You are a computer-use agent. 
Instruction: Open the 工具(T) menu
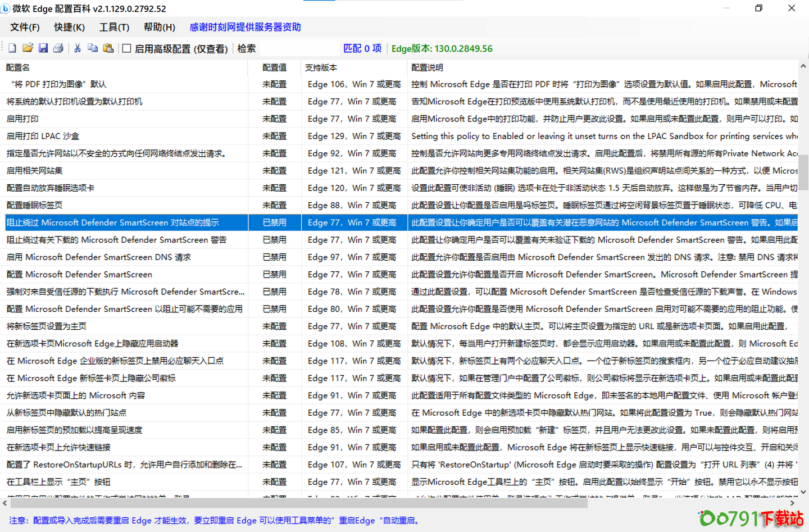pos(115,27)
